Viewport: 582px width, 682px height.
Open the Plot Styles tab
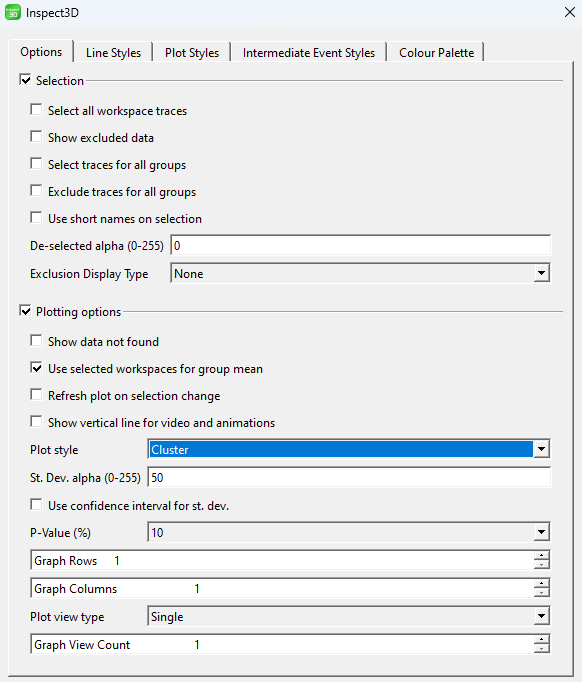point(192,53)
